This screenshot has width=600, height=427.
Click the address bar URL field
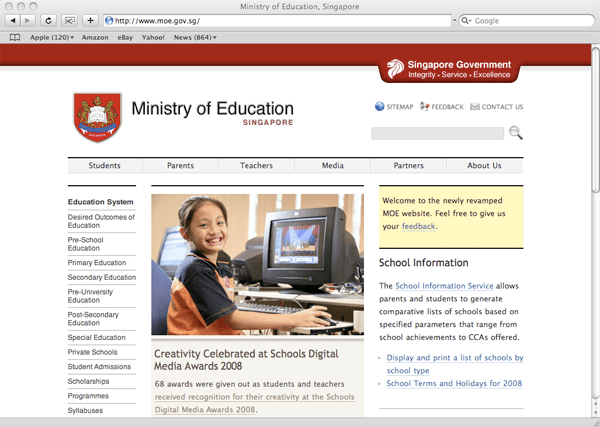277,21
